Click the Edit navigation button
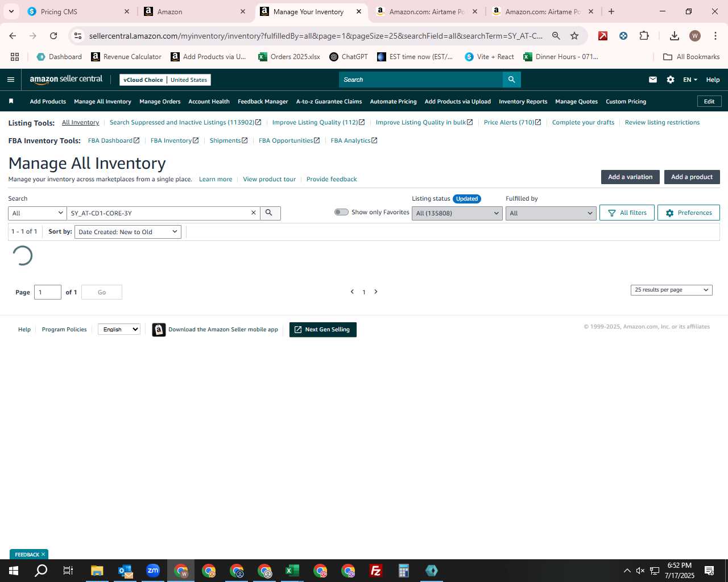The height and width of the screenshot is (582, 728). (x=709, y=101)
